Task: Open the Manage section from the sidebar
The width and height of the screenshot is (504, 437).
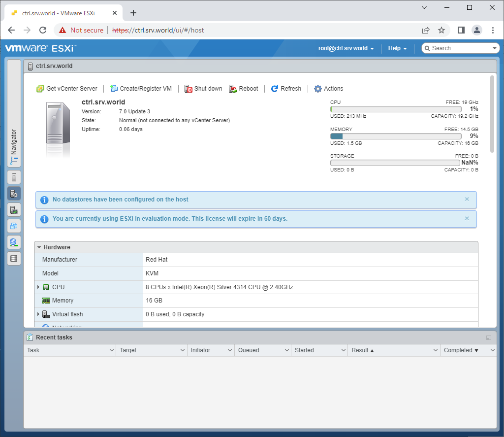Action: click(14, 193)
